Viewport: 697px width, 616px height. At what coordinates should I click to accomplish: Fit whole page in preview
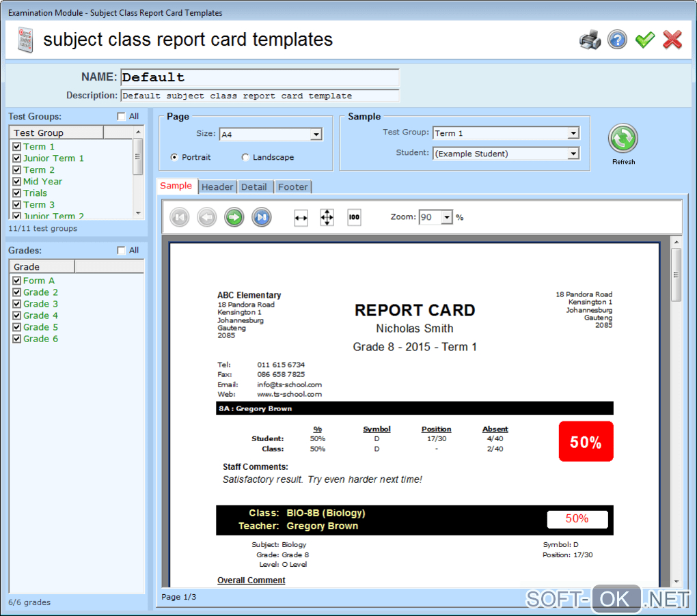pyautogui.click(x=327, y=218)
